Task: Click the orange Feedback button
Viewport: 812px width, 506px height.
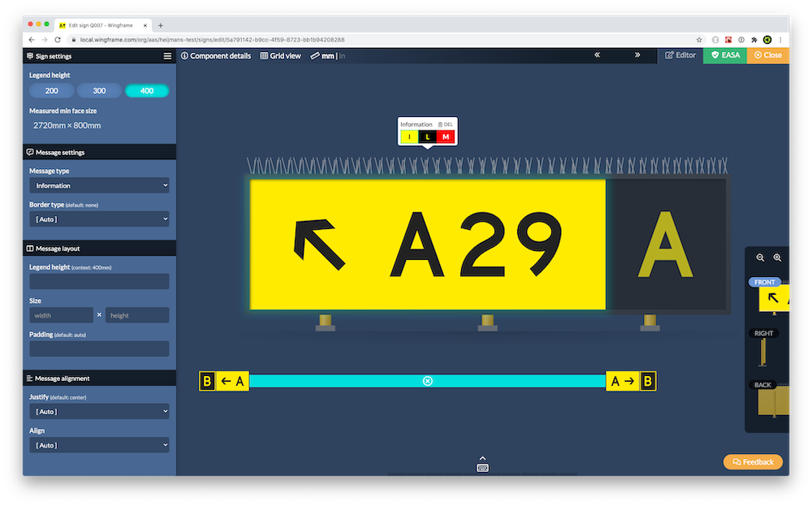Action: 753,461
